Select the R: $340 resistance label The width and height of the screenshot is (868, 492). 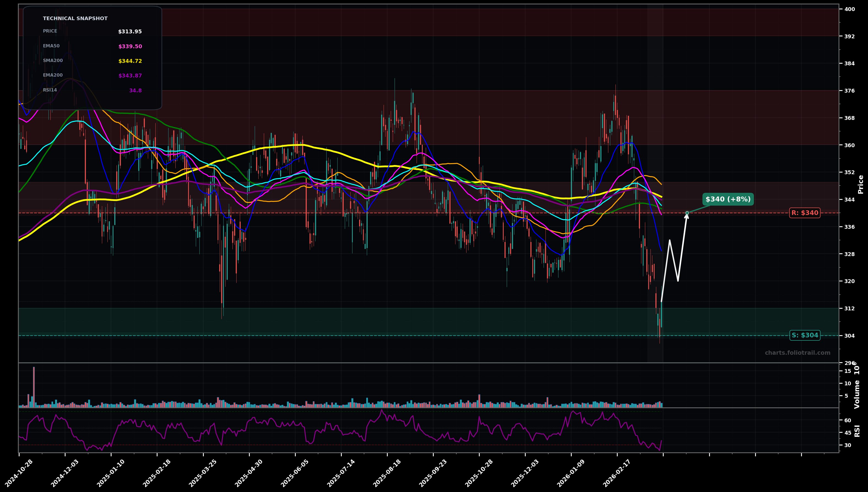[x=805, y=213]
